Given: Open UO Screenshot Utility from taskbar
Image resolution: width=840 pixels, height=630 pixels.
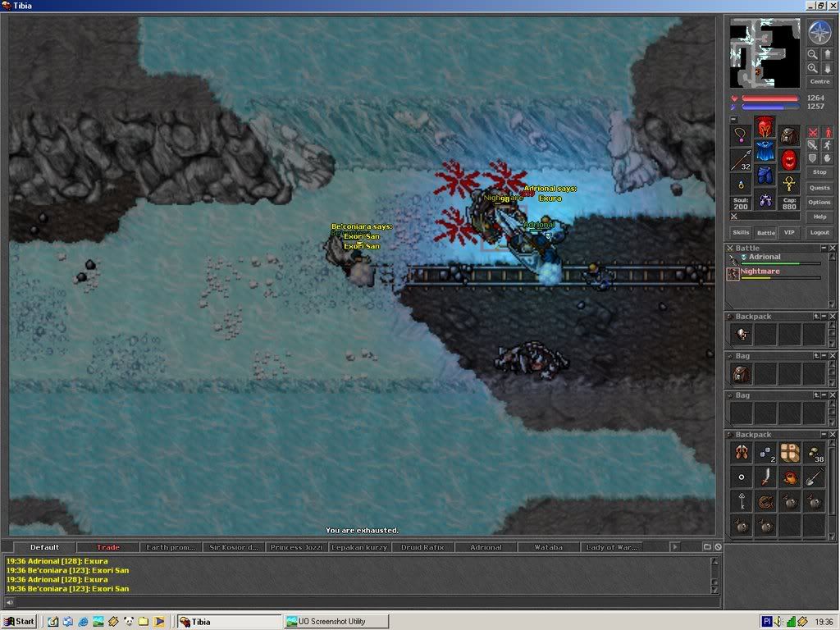Looking at the screenshot, I should [x=336, y=622].
